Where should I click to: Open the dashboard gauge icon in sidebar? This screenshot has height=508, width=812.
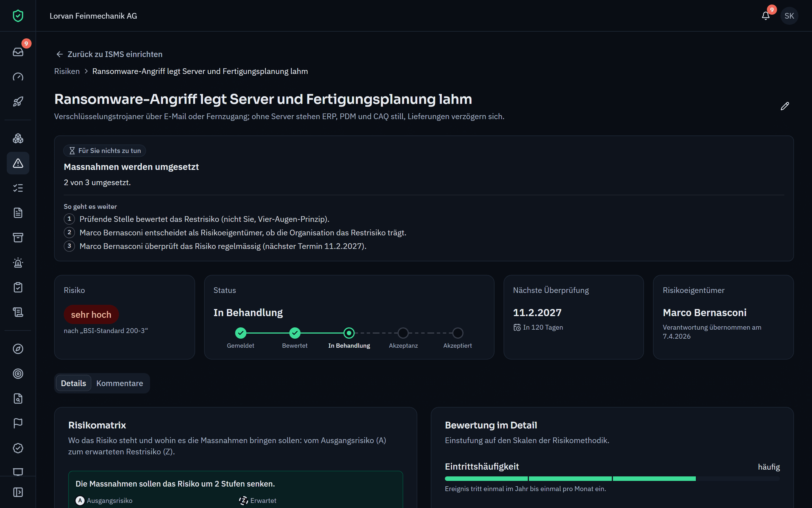click(18, 76)
